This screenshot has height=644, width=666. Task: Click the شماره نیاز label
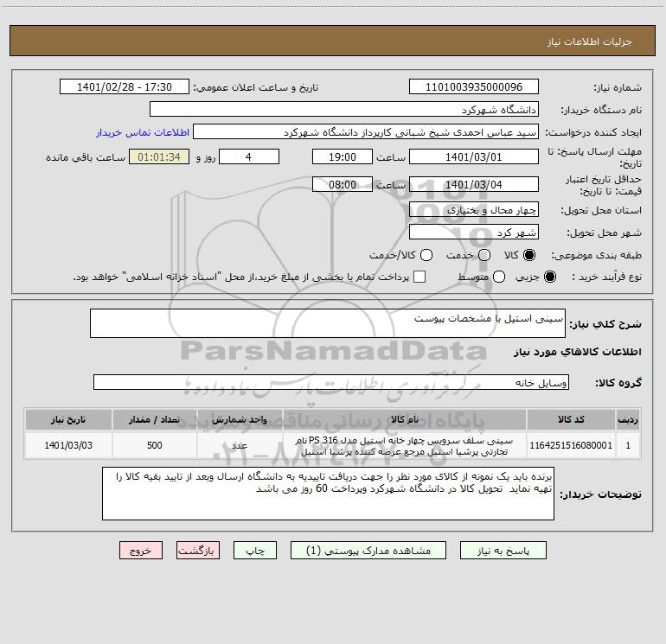pyautogui.click(x=618, y=87)
